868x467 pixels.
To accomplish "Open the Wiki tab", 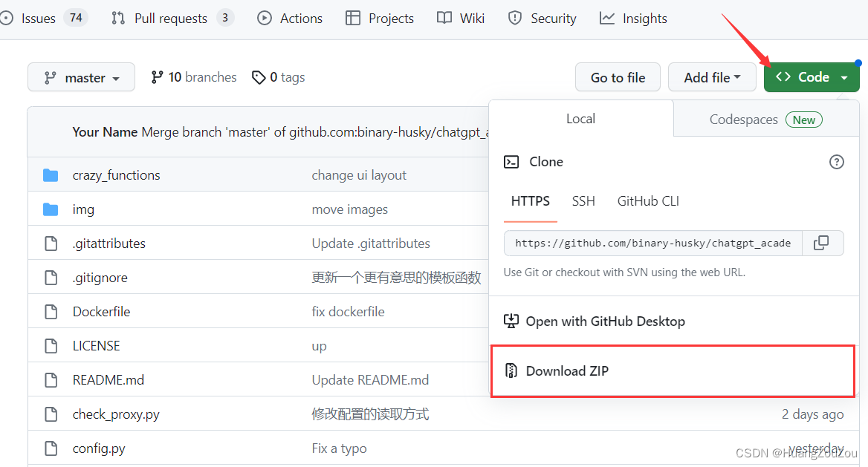I will coord(461,19).
